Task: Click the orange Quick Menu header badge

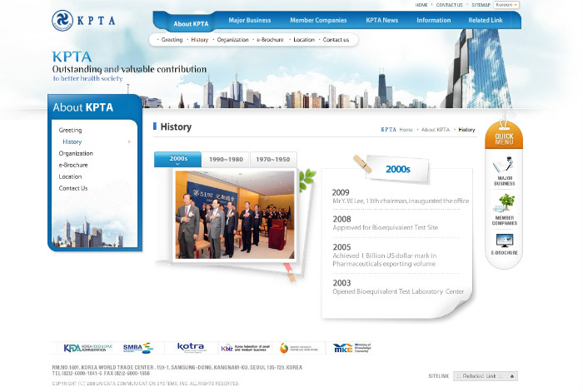Action: point(504,136)
